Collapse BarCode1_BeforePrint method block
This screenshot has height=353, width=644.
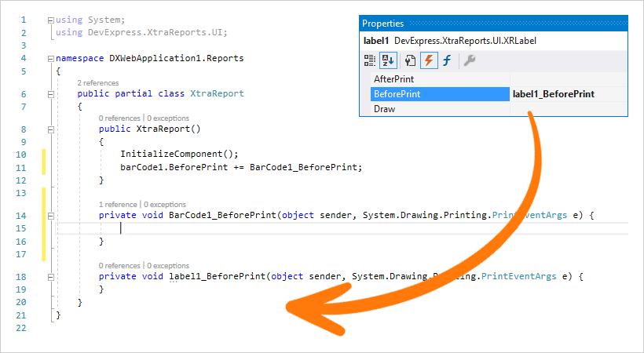coord(50,216)
